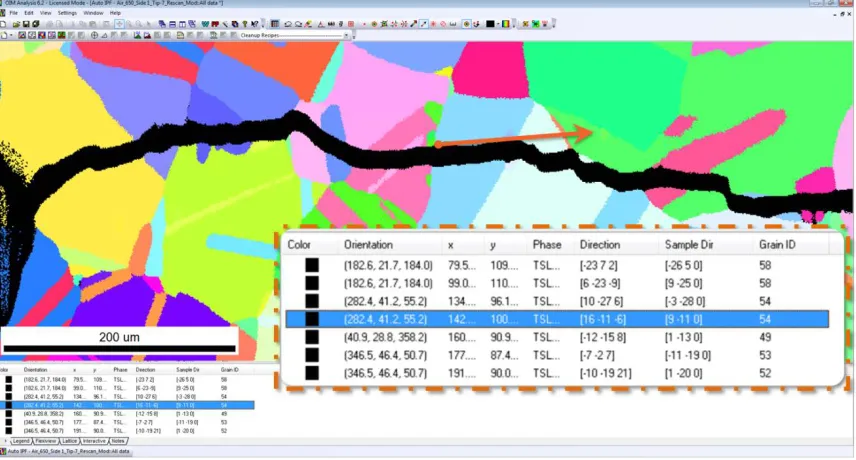Screen dimensions: 856x460
Task: Click the red square toolbar icon
Action: point(351,24)
